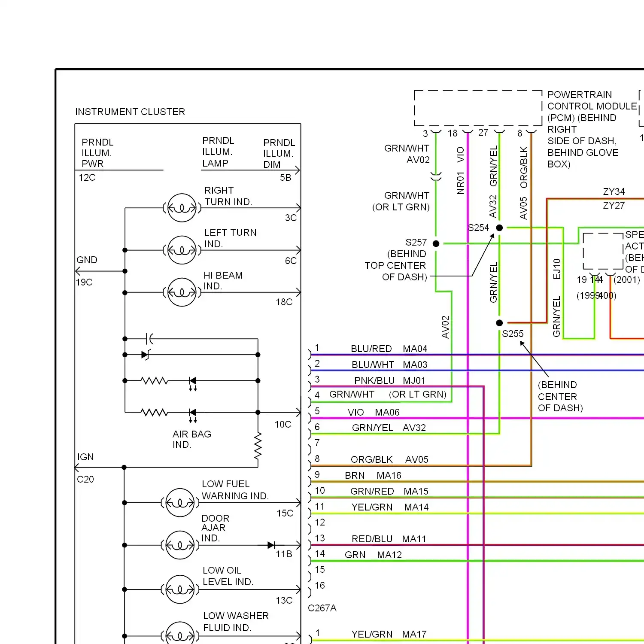Select the LOW FUEL WARNING IND. label
This screenshot has width=644, height=644.
tap(235, 490)
